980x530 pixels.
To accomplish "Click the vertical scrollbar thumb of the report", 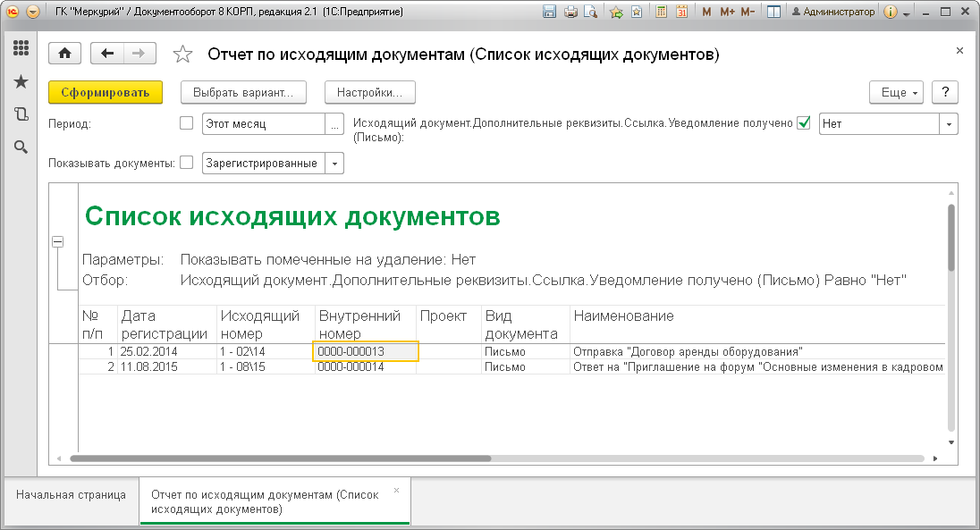I will 951,238.
